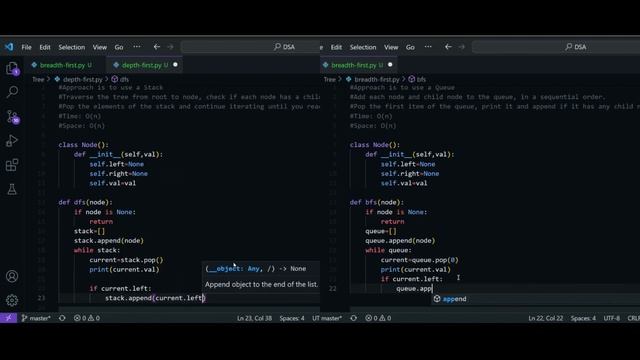Open remote window indicator in status bar
The width and height of the screenshot is (640, 360).
[8, 318]
